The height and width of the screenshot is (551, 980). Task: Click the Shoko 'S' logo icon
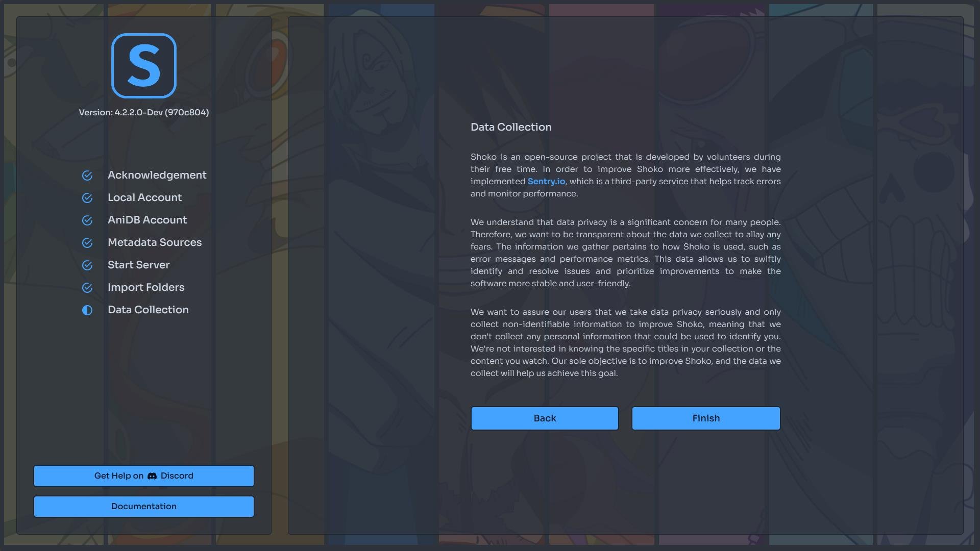pos(143,66)
